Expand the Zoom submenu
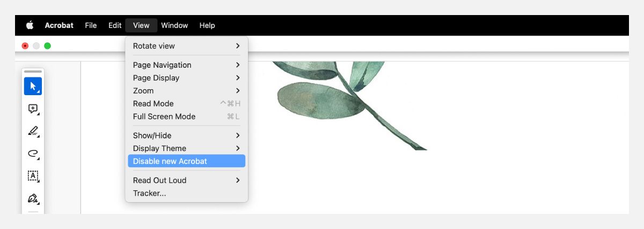 (x=187, y=91)
